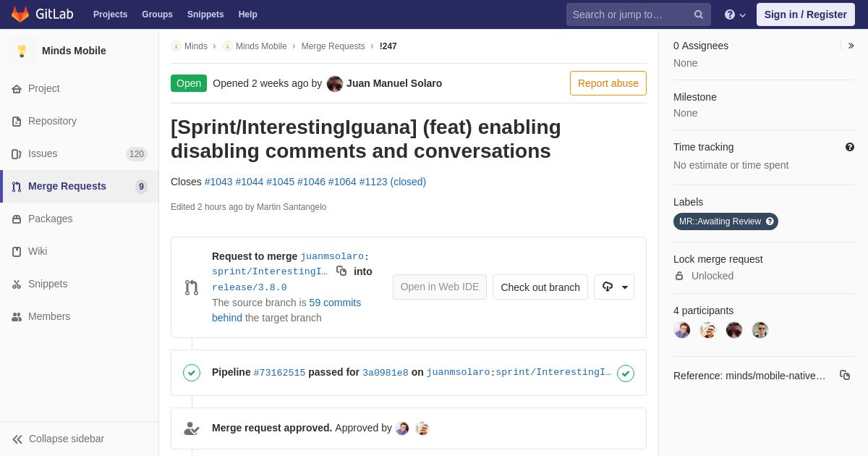Open release/3.8.0 target branch link

pyautogui.click(x=250, y=287)
